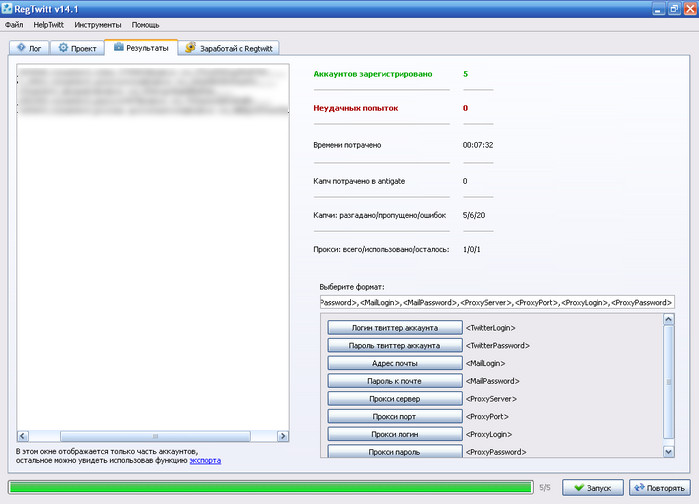This screenshot has width=699, height=504.
Task: Minimize the RegTwitt window
Action: tap(658, 9)
